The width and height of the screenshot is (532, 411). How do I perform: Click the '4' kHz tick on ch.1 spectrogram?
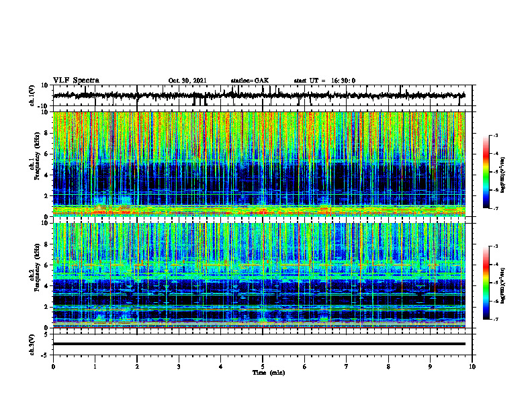(46, 175)
